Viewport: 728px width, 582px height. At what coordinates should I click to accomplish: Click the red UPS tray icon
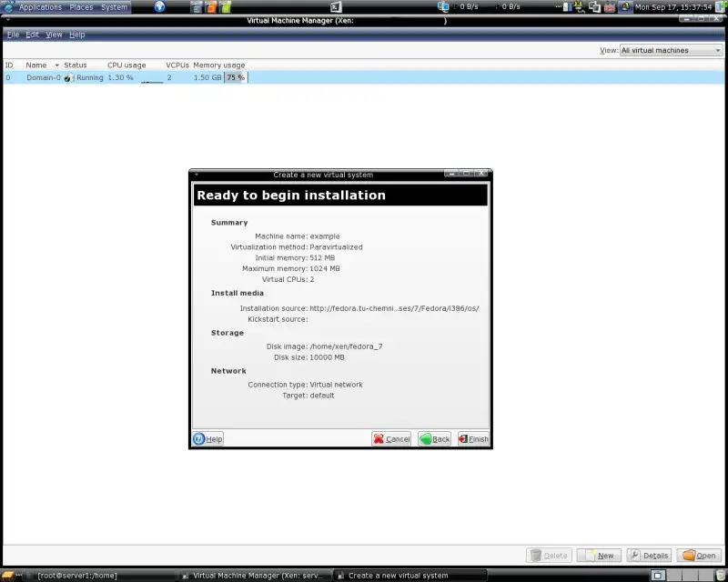[x=610, y=7]
